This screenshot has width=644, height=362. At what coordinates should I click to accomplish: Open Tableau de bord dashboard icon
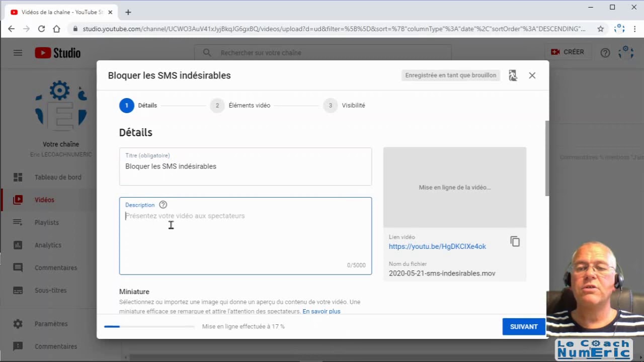click(18, 177)
